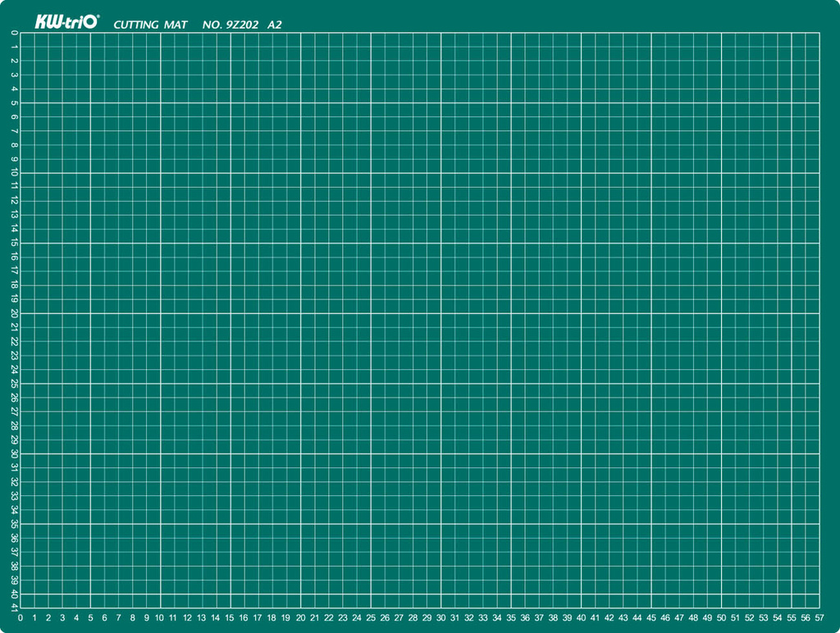Image resolution: width=840 pixels, height=633 pixels.
Task: Choose the 5 label on the horizontal ruler
Action: coord(90,617)
